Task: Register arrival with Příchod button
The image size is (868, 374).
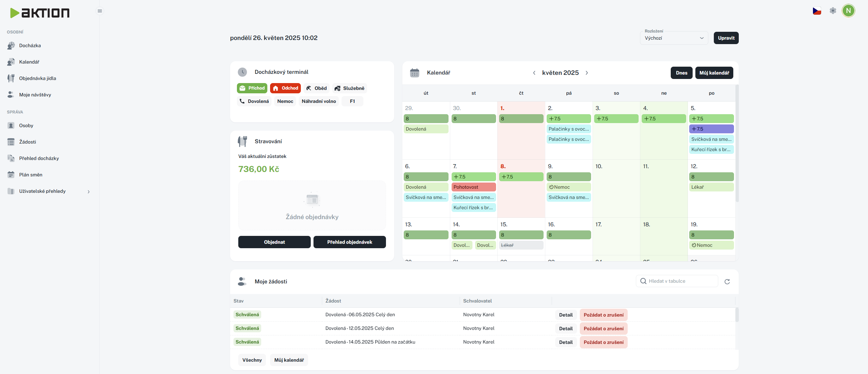Action: point(252,88)
